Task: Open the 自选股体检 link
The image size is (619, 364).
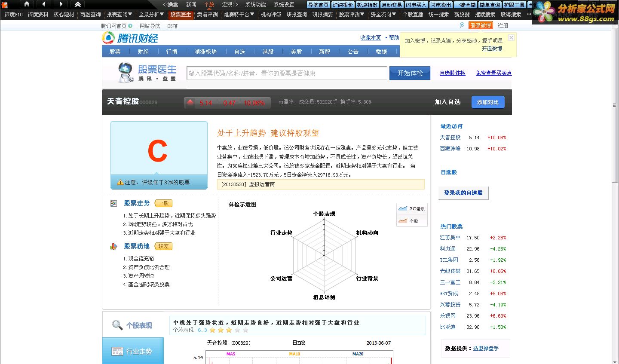Action: tap(452, 73)
